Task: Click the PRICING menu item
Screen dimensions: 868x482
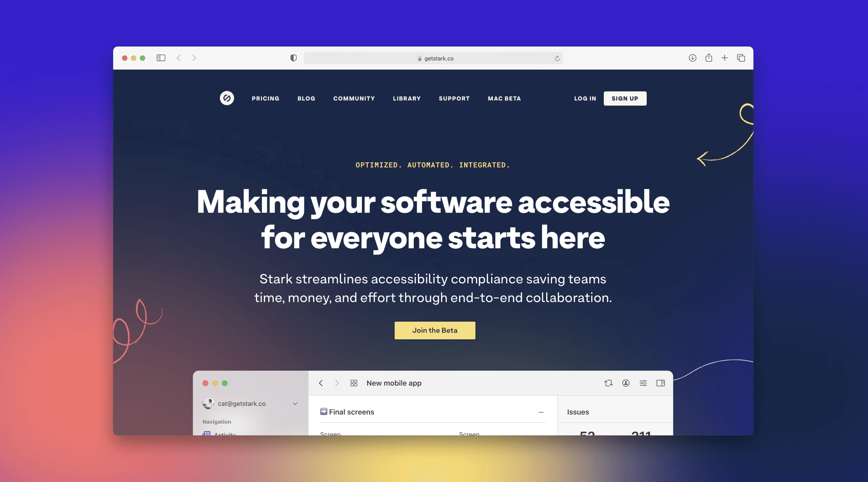Action: pyautogui.click(x=265, y=98)
